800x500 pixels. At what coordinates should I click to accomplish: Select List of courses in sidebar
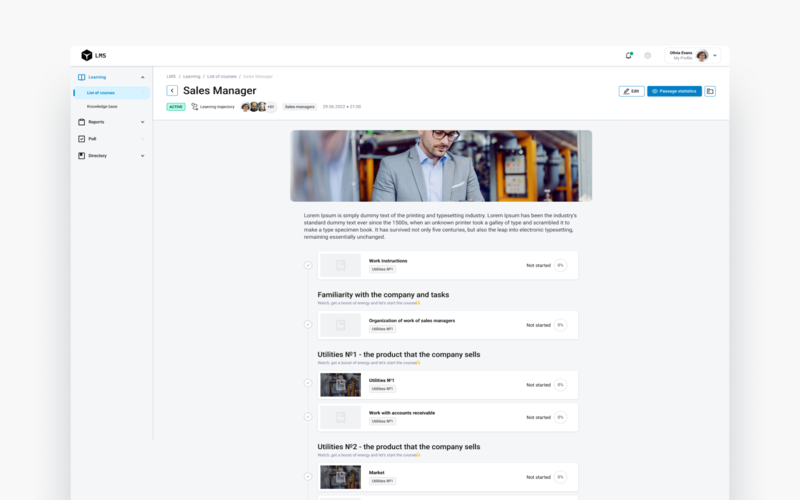click(101, 92)
